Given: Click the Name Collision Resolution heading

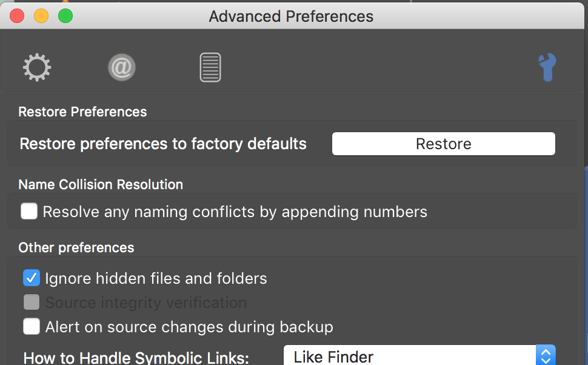Looking at the screenshot, I should coord(101,184).
